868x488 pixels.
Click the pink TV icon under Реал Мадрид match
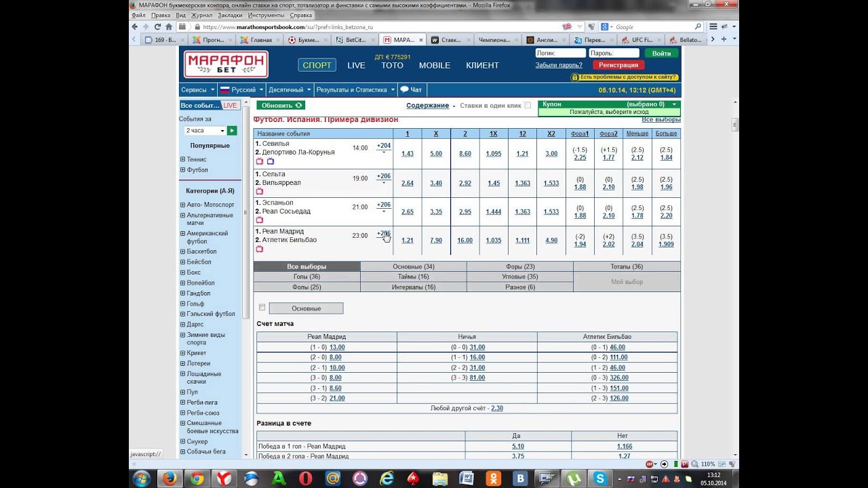259,249
